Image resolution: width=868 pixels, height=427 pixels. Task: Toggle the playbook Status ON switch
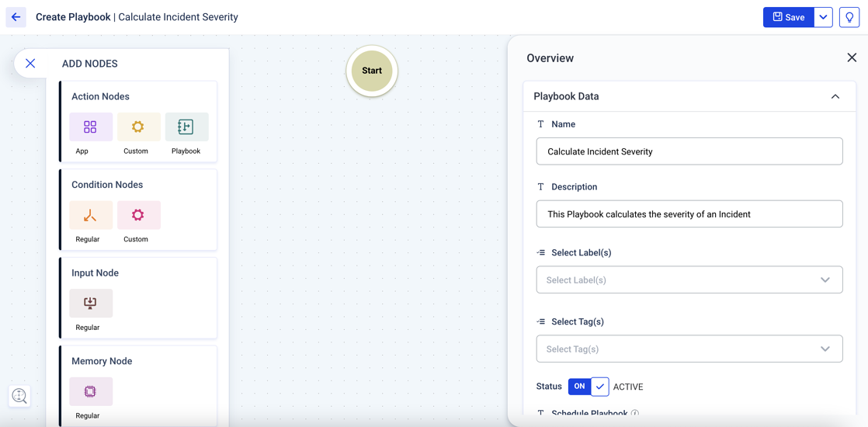point(579,387)
